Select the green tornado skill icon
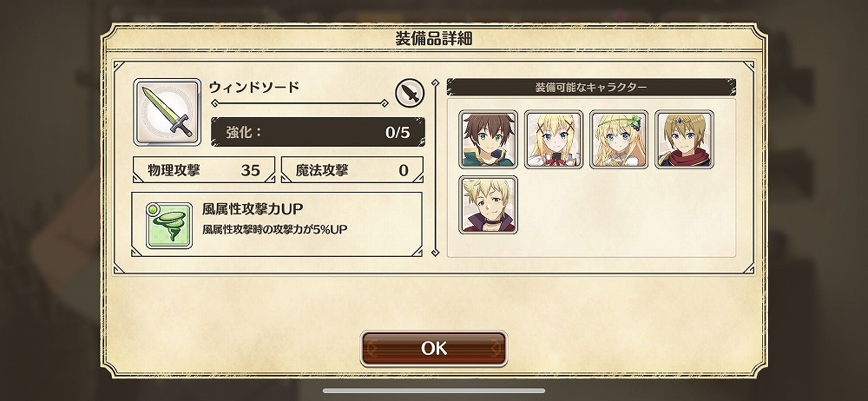This screenshot has height=401, width=868. [x=169, y=225]
